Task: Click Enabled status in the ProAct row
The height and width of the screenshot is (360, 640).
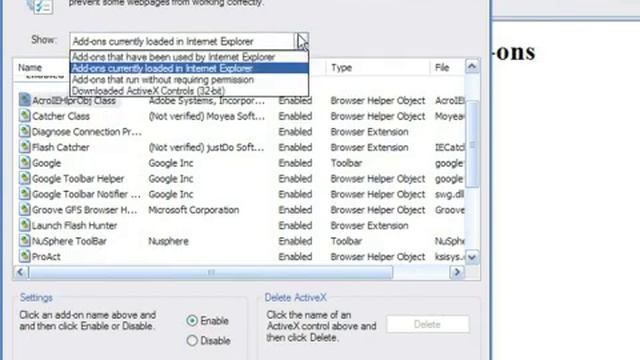Action: 295,257
